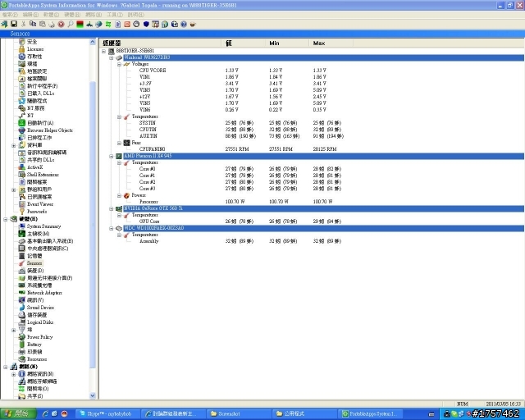The height and width of the screenshot is (420, 525).
Task: Click the Find magnifier toolbar icon
Action: pos(71,24)
